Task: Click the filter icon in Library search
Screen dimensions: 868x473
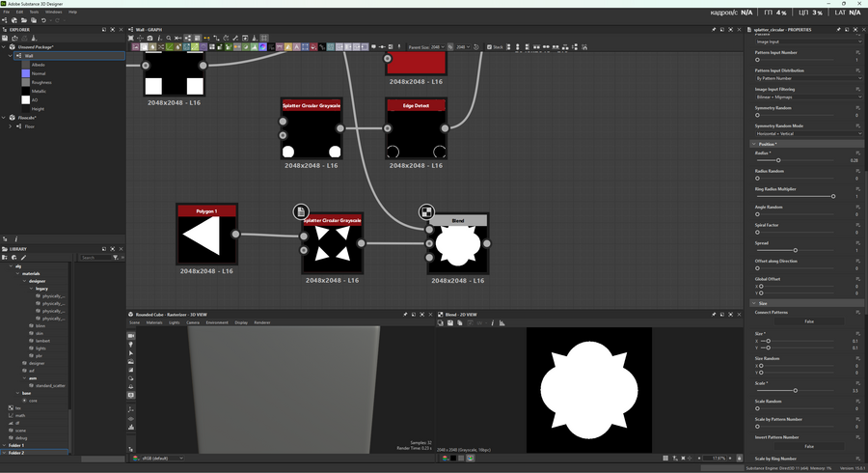Action: [116, 258]
